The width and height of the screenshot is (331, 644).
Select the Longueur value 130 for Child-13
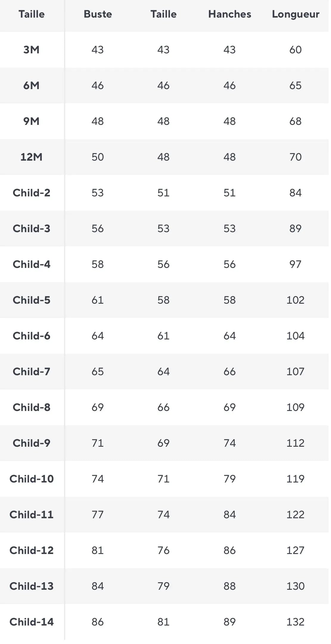point(296,586)
